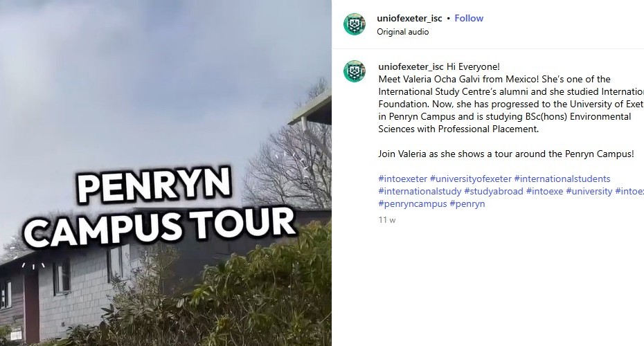
Task: Click the CAMPUS TOUR overlay text
Action: (x=160, y=227)
